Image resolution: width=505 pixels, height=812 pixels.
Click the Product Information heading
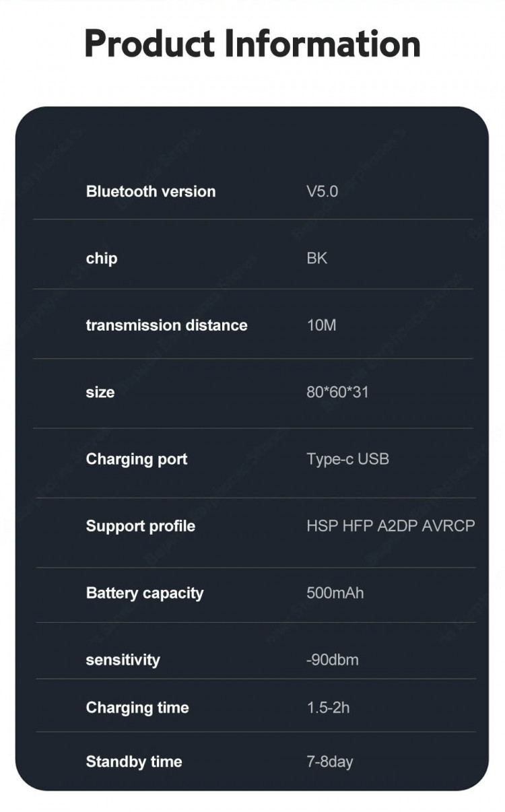[x=252, y=44]
